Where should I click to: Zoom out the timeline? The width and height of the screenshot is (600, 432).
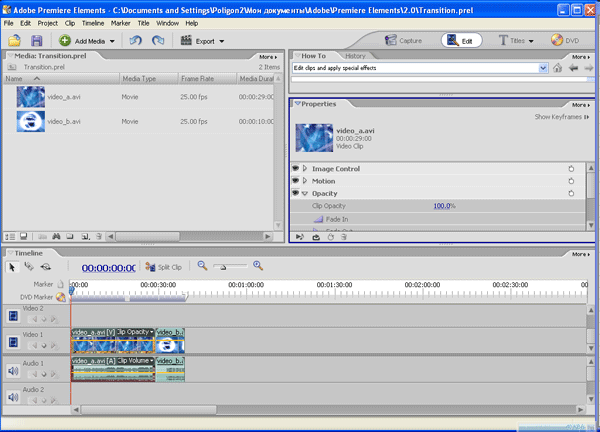(x=202, y=266)
